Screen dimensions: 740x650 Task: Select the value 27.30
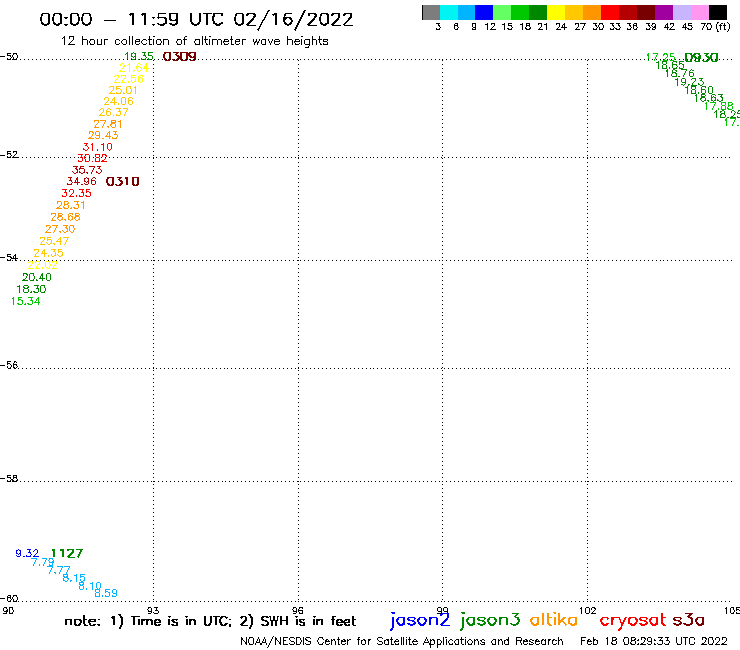point(60,229)
